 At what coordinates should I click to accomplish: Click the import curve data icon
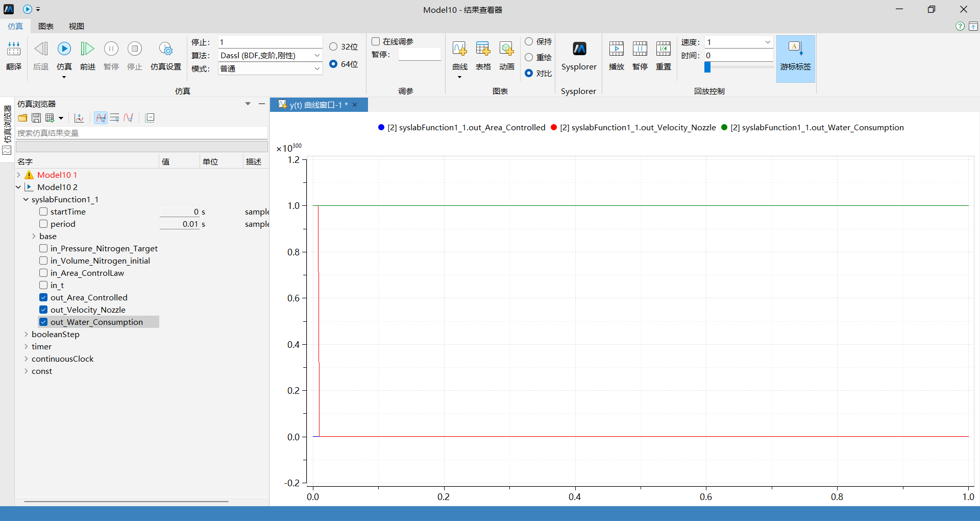click(79, 118)
